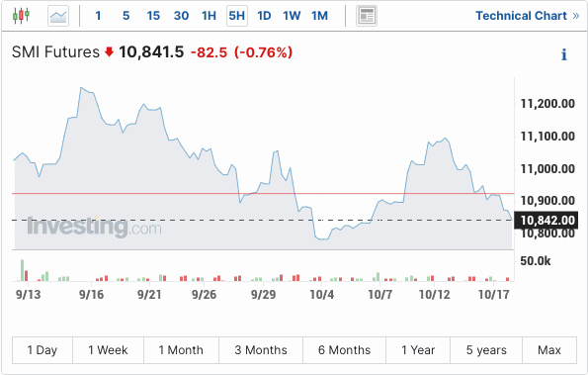Click the 9/29 date label
Image resolution: width=588 pixels, height=375 pixels.
coord(263,294)
